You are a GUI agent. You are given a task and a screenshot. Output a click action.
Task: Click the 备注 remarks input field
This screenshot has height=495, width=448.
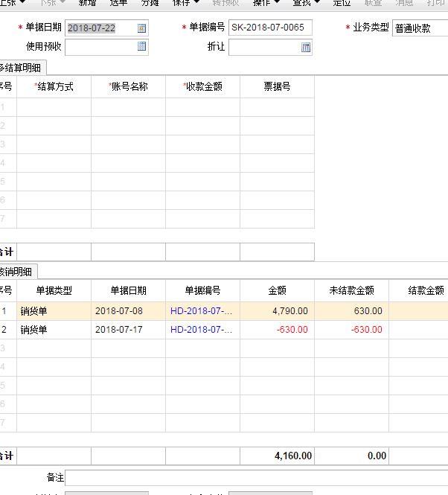click(x=256, y=477)
